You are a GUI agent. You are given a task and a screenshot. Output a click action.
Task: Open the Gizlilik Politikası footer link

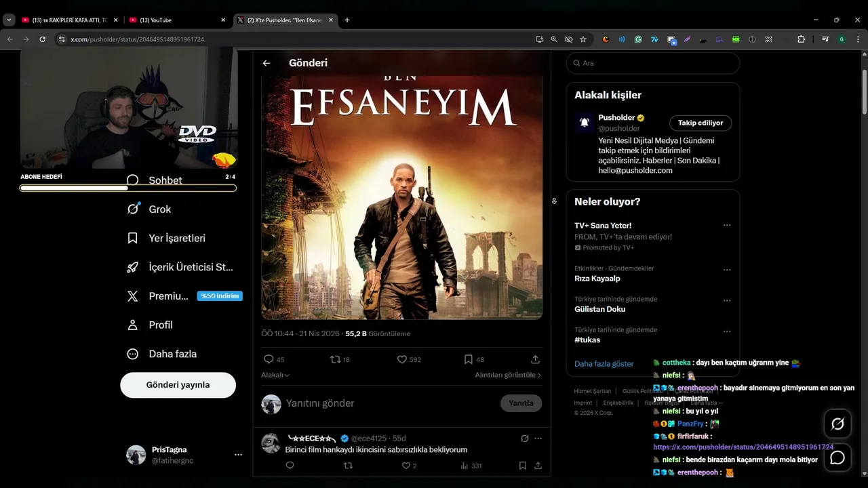(643, 391)
